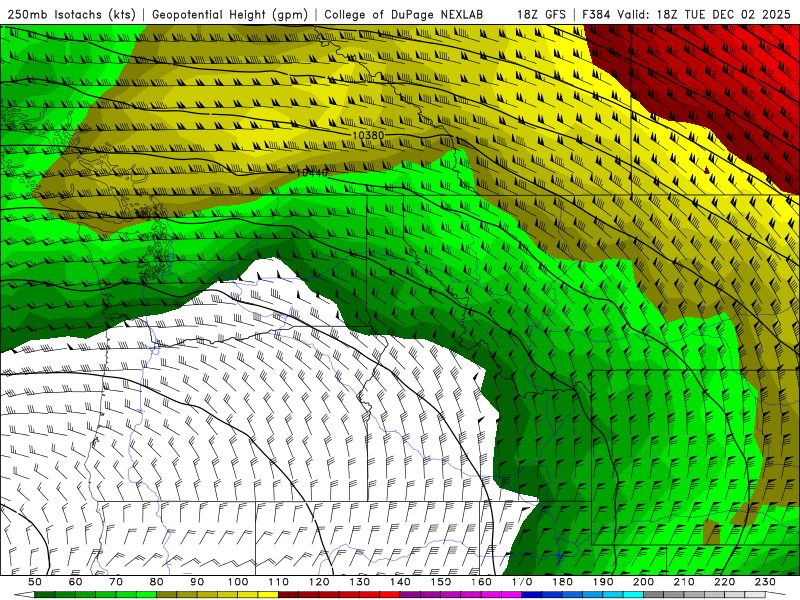Click the 110 value on the color scale
800x600 pixels.
(x=279, y=582)
